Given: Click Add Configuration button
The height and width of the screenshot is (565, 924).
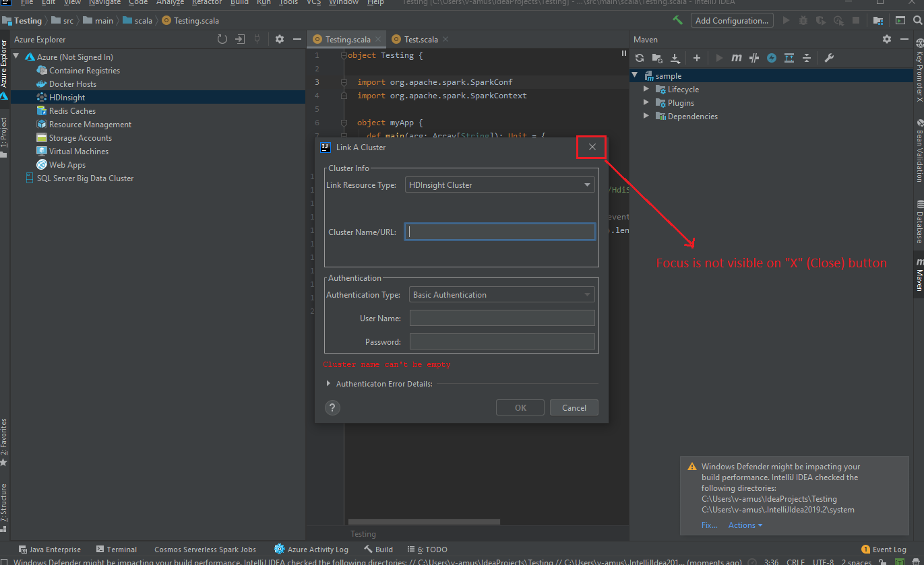Looking at the screenshot, I should [x=732, y=21].
